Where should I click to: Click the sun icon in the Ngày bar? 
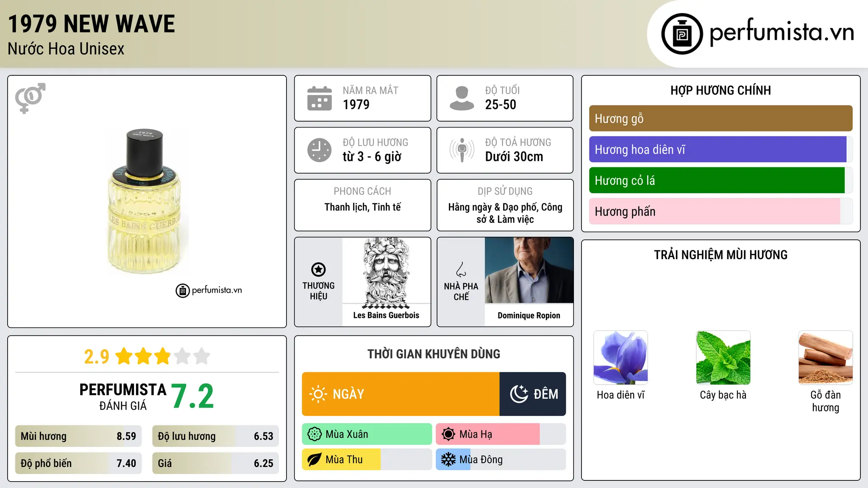pyautogui.click(x=318, y=394)
